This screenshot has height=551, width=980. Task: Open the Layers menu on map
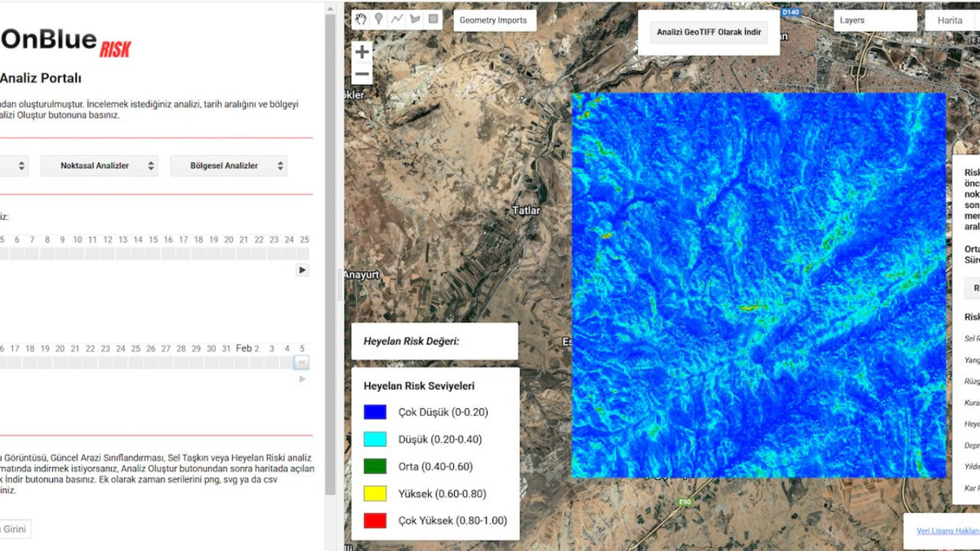(874, 21)
